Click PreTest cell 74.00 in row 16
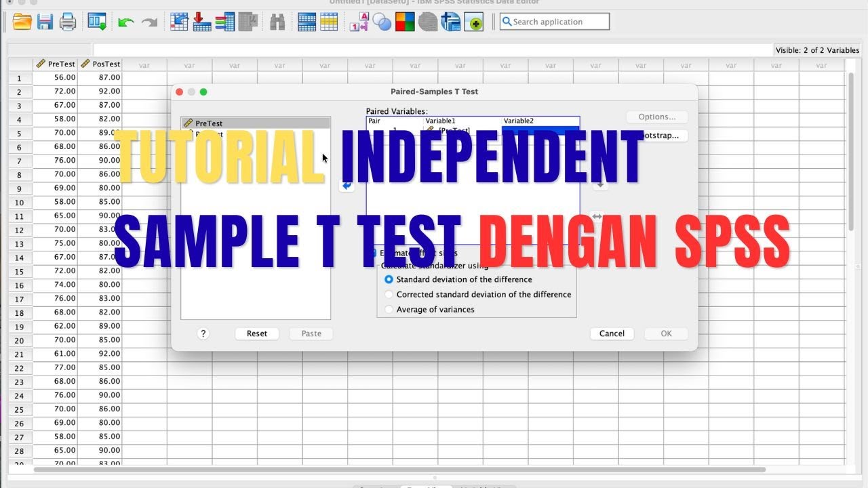The image size is (868, 488). (55, 285)
